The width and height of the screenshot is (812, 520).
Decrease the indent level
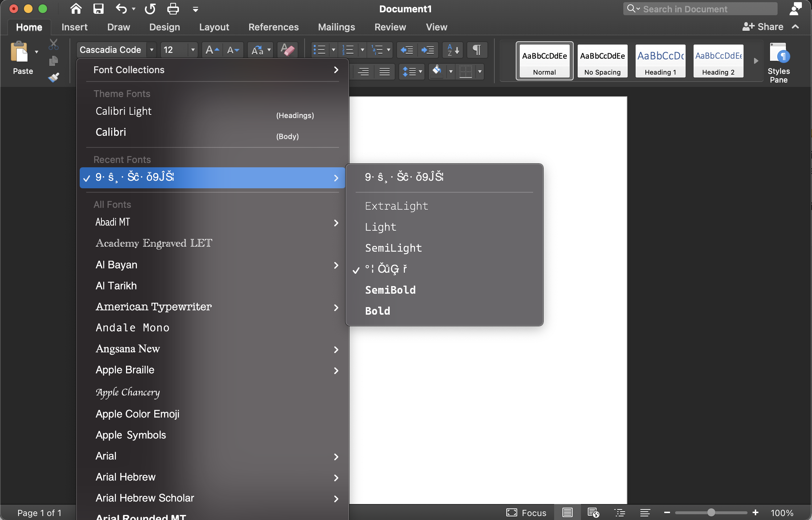pyautogui.click(x=407, y=50)
